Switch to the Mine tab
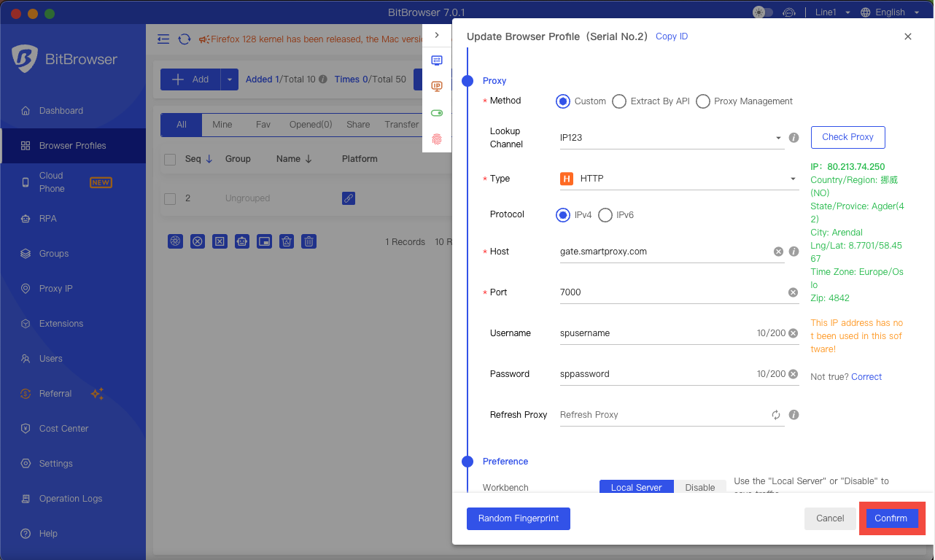The height and width of the screenshot is (560, 935). (x=222, y=125)
